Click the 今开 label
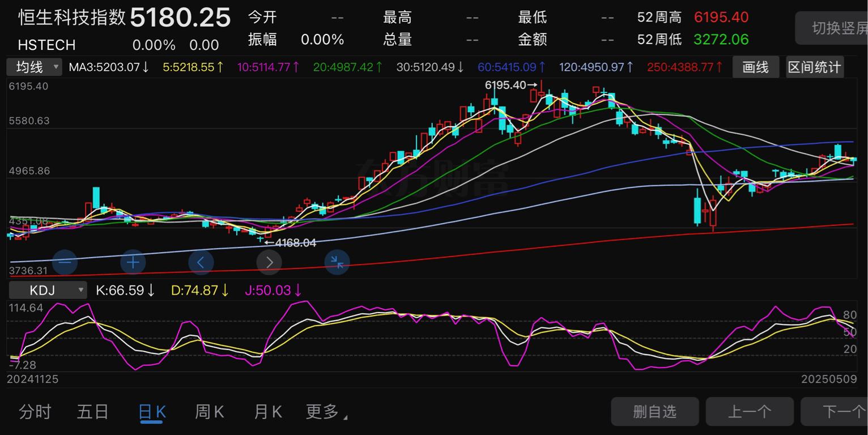Viewport: 868px width, 435px height. (262, 18)
